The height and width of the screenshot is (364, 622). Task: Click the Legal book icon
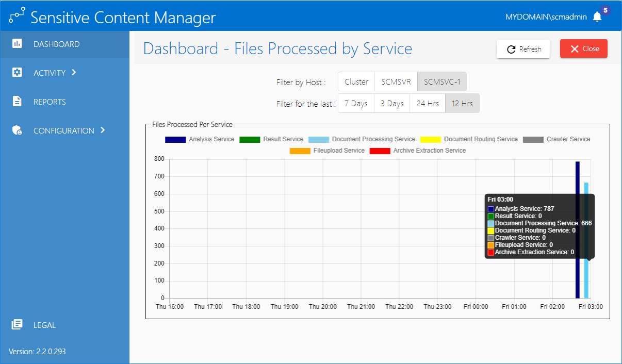[17, 325]
